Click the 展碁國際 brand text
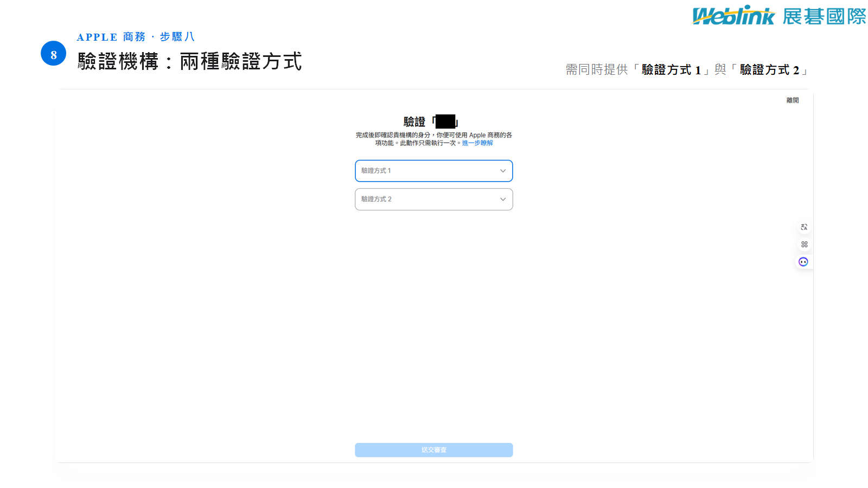Screen dimensions: 868x488 tap(825, 16)
